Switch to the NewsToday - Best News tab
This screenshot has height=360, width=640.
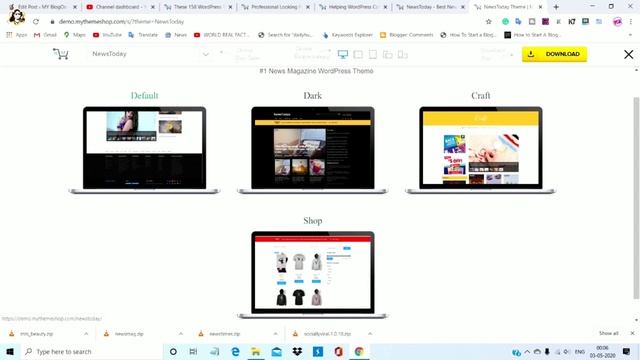pyautogui.click(x=431, y=7)
